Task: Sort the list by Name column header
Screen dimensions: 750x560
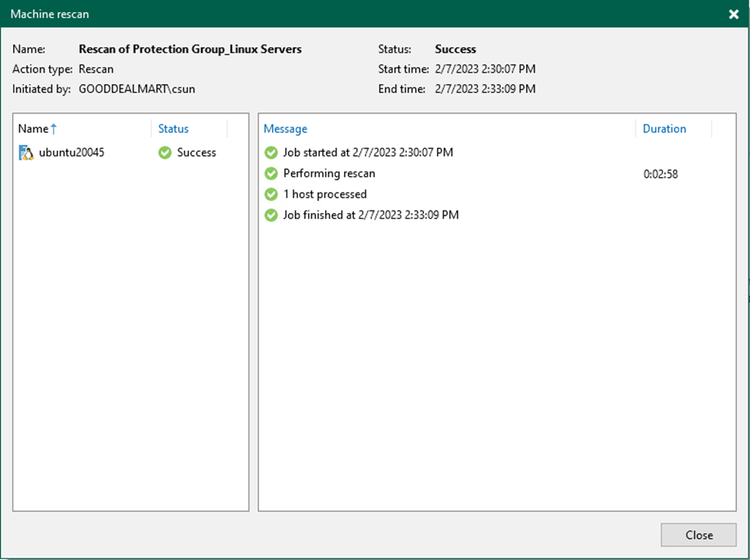Action: tap(33, 129)
